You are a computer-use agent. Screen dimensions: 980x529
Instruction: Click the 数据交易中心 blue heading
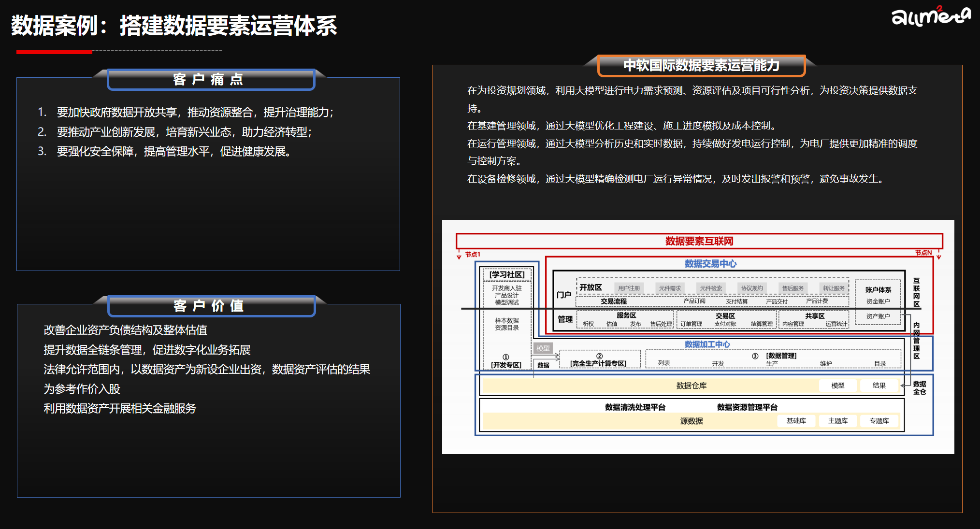710,264
